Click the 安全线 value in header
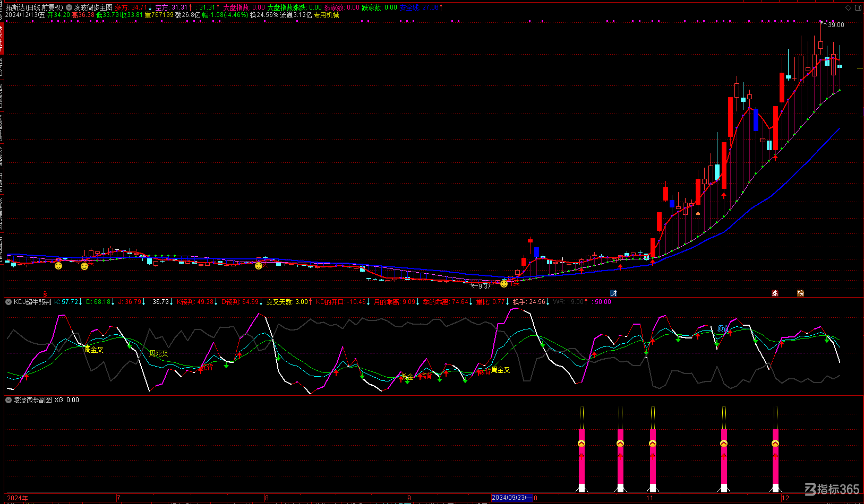864x504 pixels. (x=420, y=7)
